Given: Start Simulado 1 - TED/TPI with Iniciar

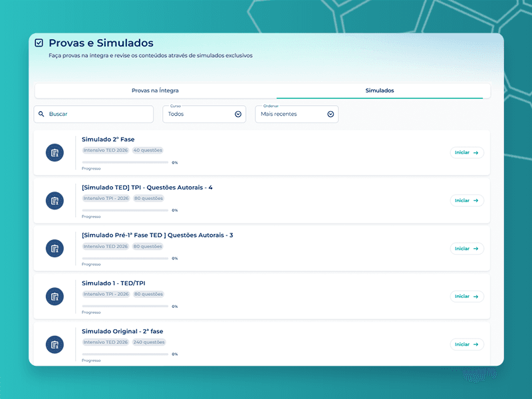Looking at the screenshot, I should pyautogui.click(x=467, y=297).
